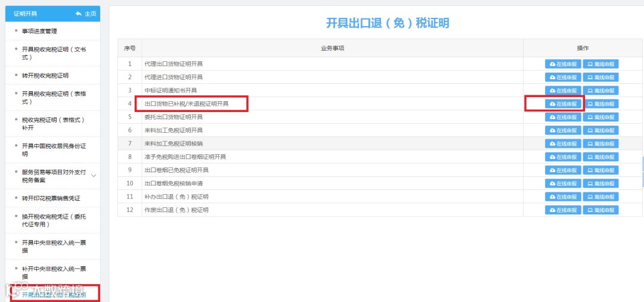
Task: Select row text 代理出口货物证明开具
Action: [x=174, y=64]
